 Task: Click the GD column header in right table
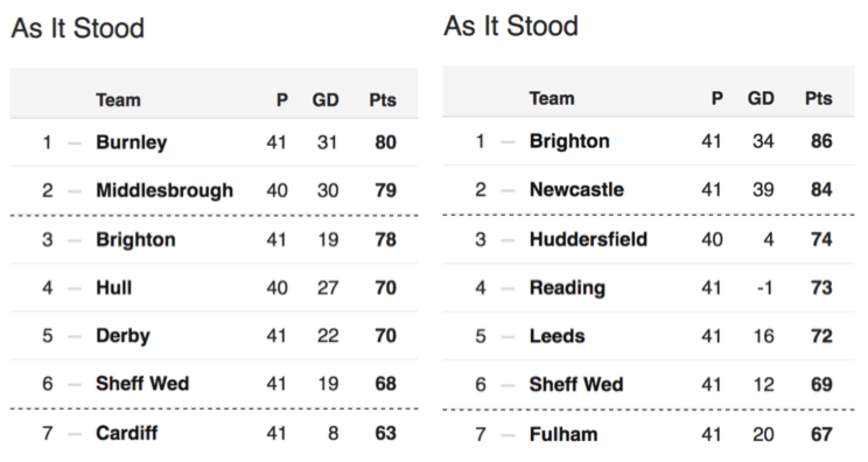tap(761, 99)
